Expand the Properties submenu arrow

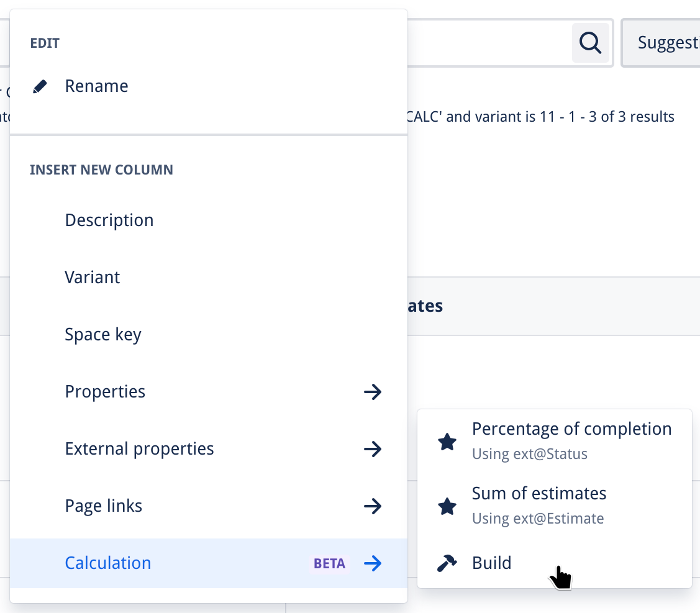[x=372, y=392]
